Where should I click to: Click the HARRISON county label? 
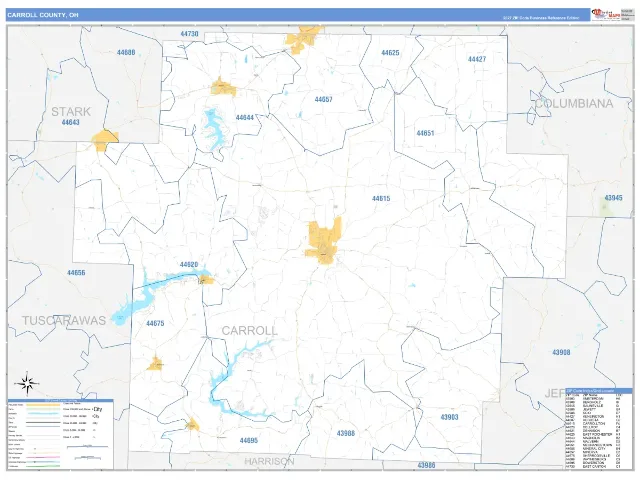point(269,462)
